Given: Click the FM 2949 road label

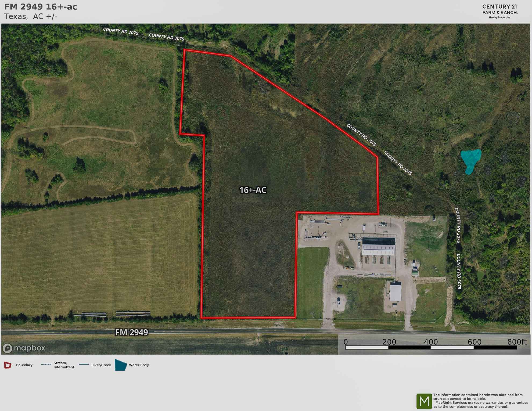Looking at the screenshot, I should click(x=131, y=332).
